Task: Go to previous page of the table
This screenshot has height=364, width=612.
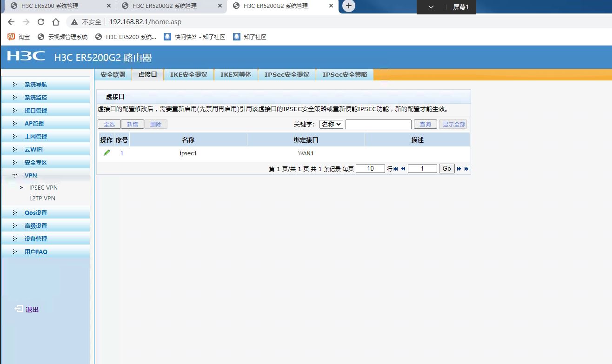Action: (x=403, y=169)
